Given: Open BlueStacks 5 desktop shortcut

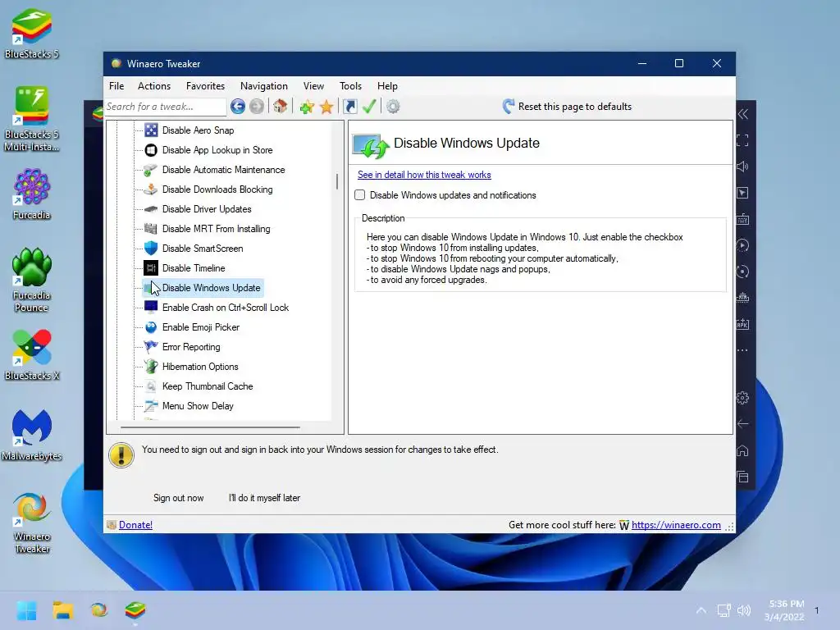Looking at the screenshot, I should [x=32, y=33].
